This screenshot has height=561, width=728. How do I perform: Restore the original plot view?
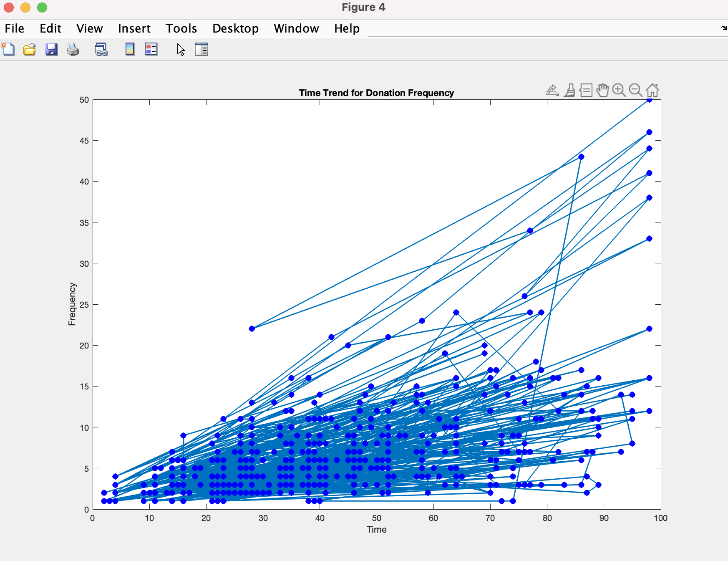pyautogui.click(x=652, y=90)
